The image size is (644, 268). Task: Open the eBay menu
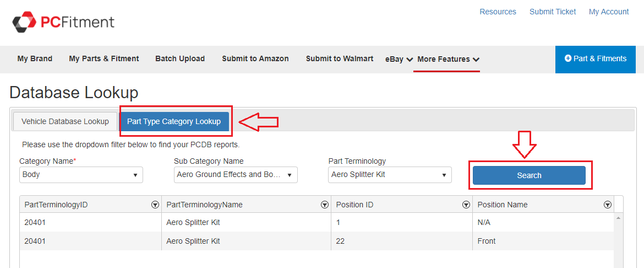[399, 59]
